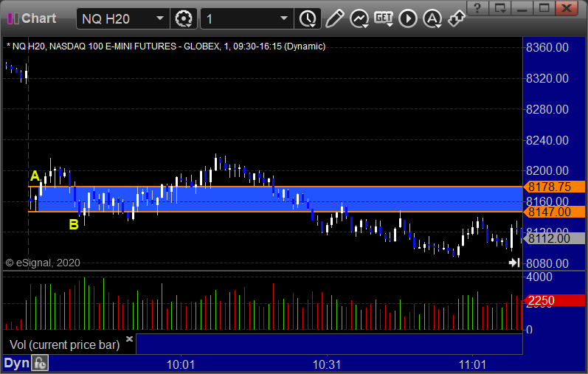588x374 pixels.
Task: Jump to latest bar arrow icon
Action: [x=514, y=263]
